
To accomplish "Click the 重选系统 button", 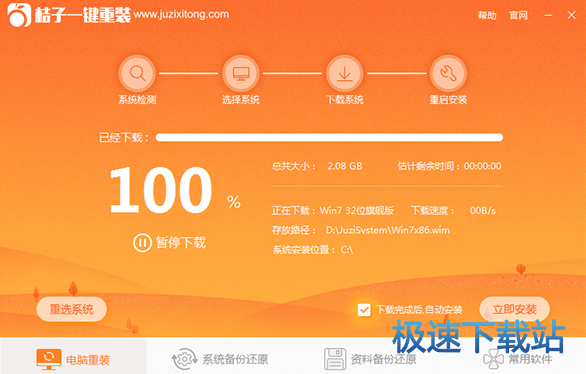I will [x=72, y=309].
